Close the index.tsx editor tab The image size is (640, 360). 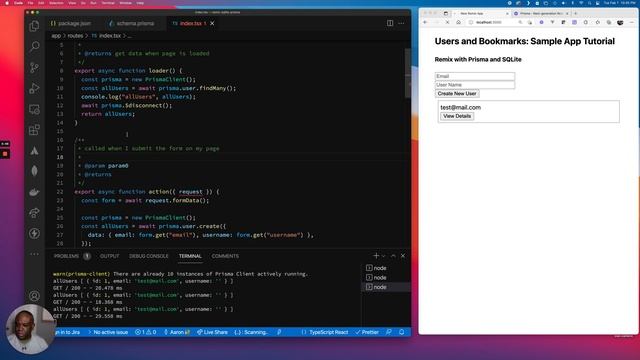212,23
